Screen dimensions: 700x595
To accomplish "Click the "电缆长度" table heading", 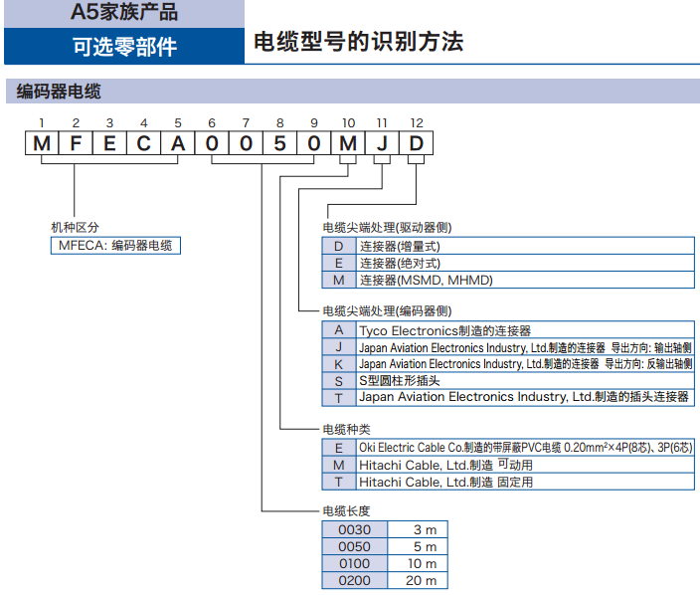I will [x=346, y=511].
